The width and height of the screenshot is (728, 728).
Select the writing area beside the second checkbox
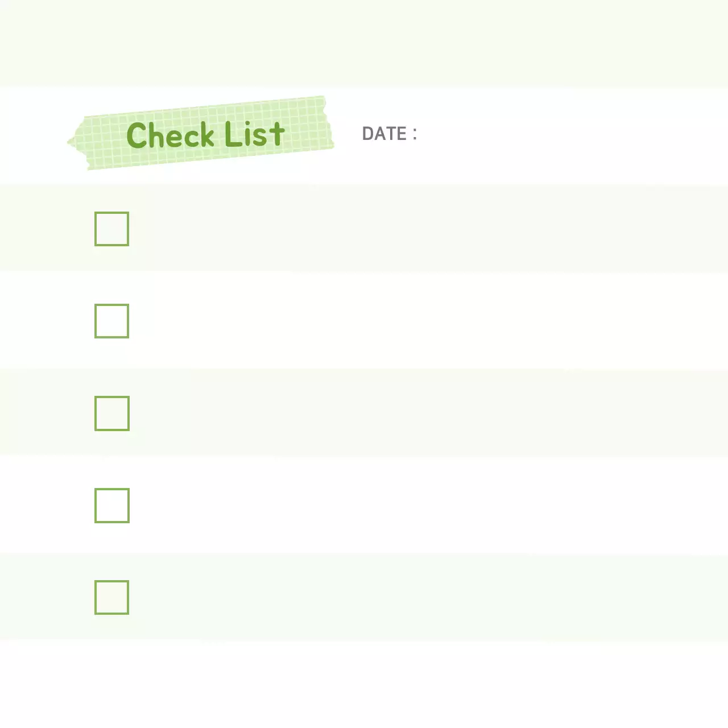[x=398, y=321]
